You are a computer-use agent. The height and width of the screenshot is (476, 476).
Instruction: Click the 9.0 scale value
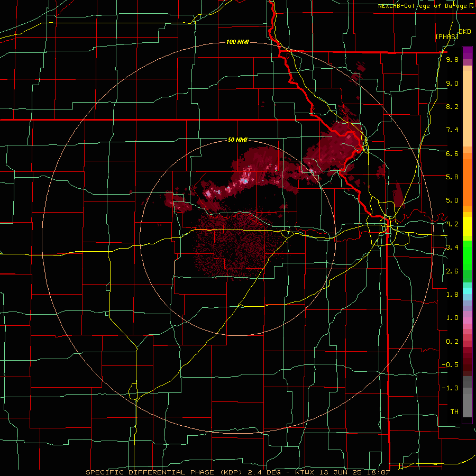(x=452, y=83)
